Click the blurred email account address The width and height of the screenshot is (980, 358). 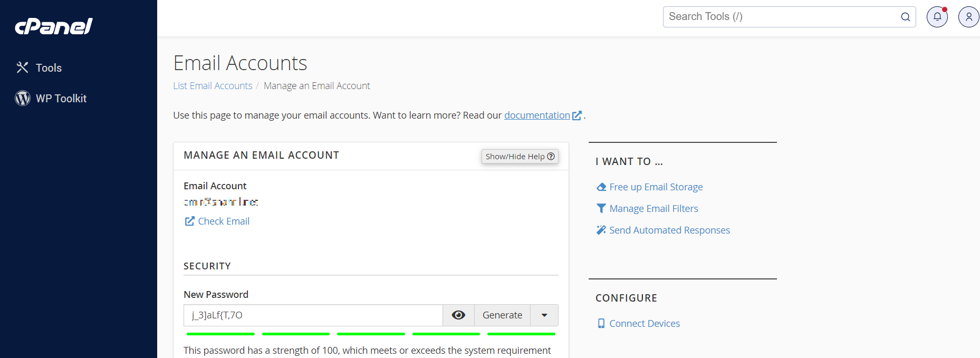pos(221,202)
